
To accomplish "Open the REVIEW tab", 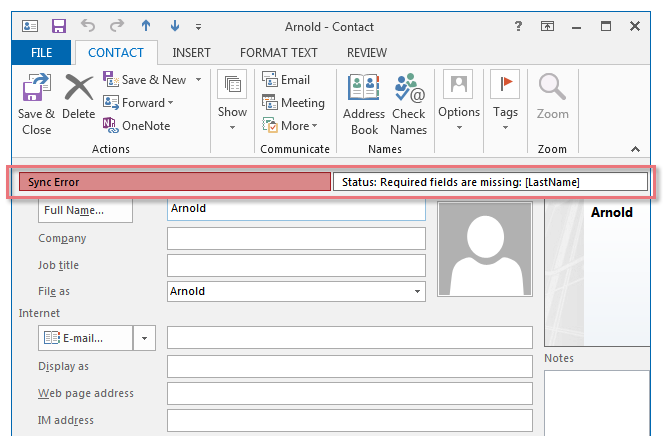I will coord(367,52).
